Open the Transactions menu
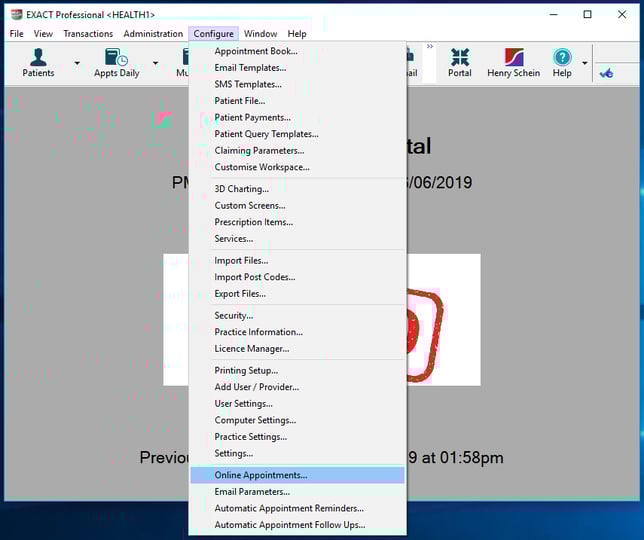 point(88,34)
